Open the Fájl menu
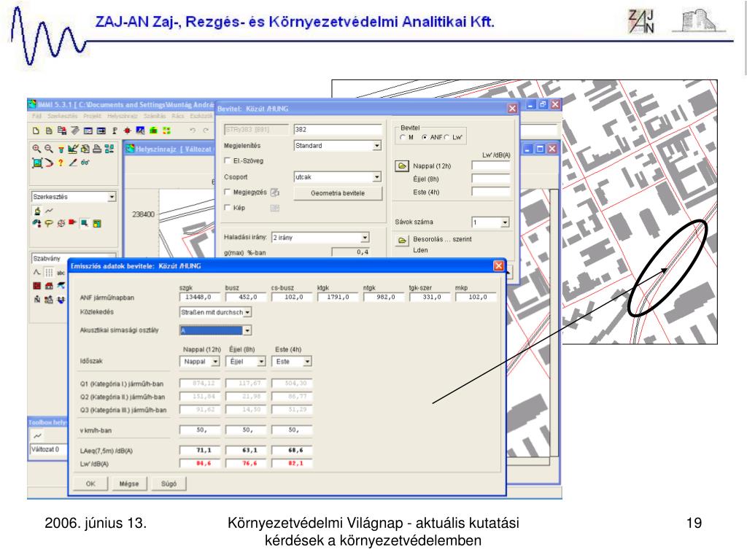Viewport: 747px width, 560px height. click(36, 116)
